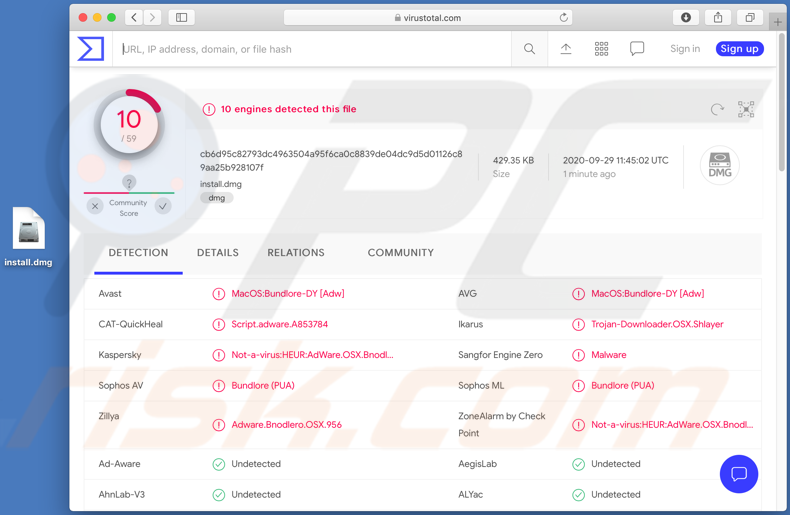Click the Safari share icon

click(718, 18)
